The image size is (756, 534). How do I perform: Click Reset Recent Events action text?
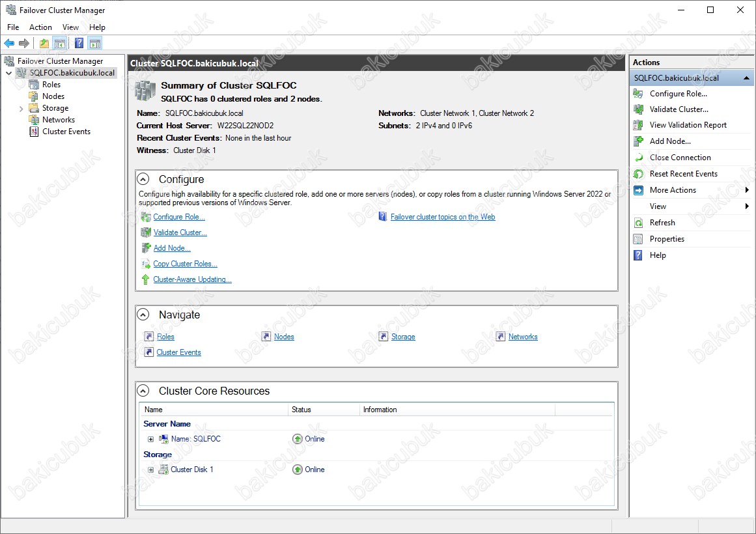pyautogui.click(x=684, y=174)
